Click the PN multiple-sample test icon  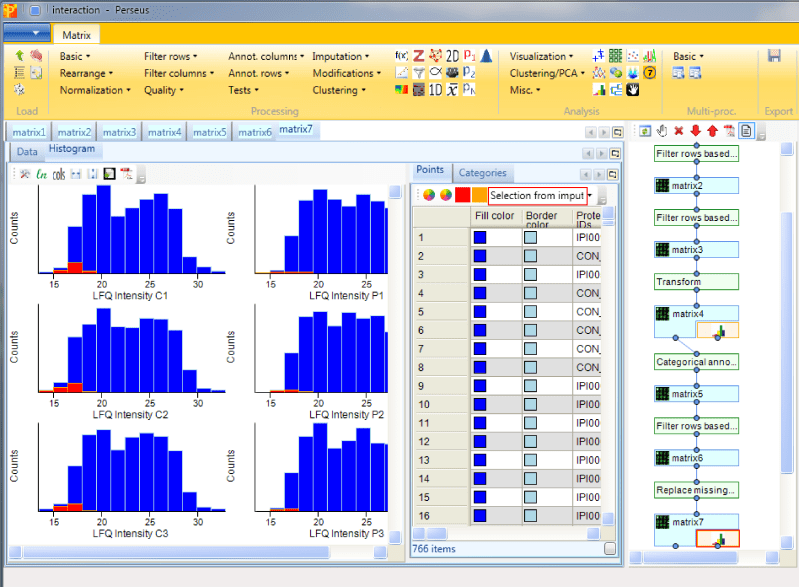(469, 90)
